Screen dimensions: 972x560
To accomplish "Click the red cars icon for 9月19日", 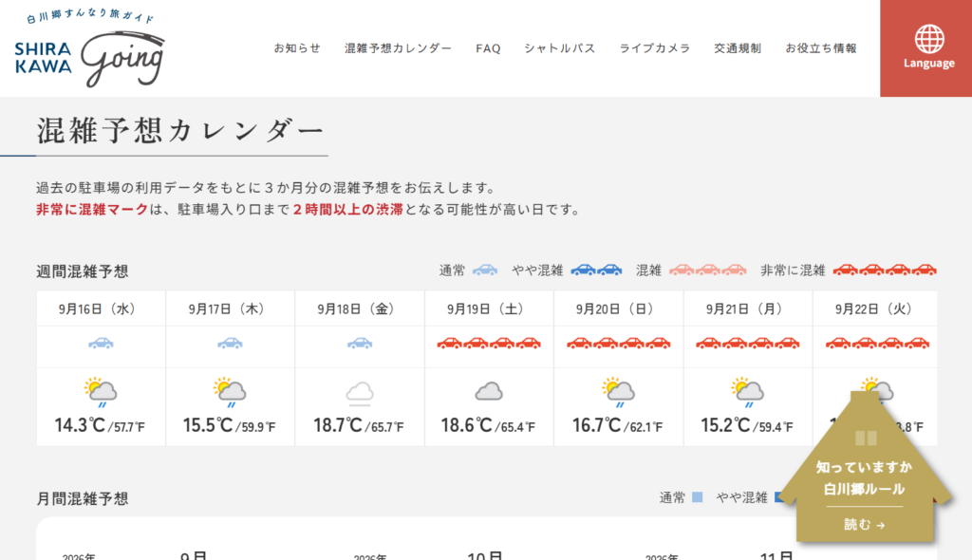I will (x=489, y=343).
